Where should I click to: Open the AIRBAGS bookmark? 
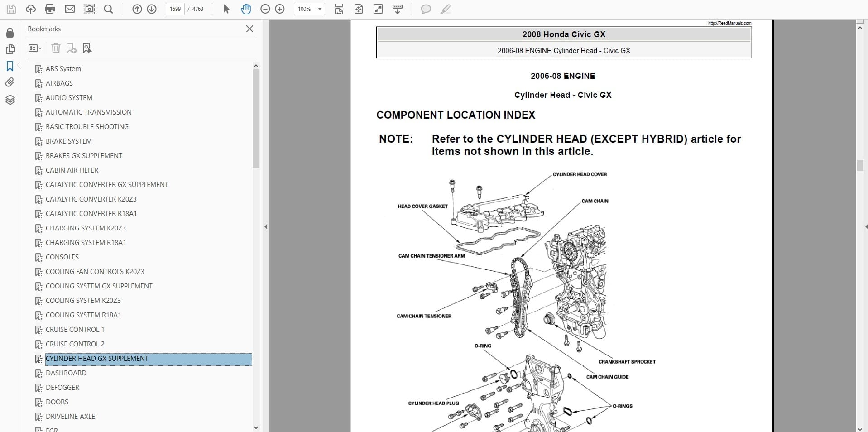click(x=59, y=83)
